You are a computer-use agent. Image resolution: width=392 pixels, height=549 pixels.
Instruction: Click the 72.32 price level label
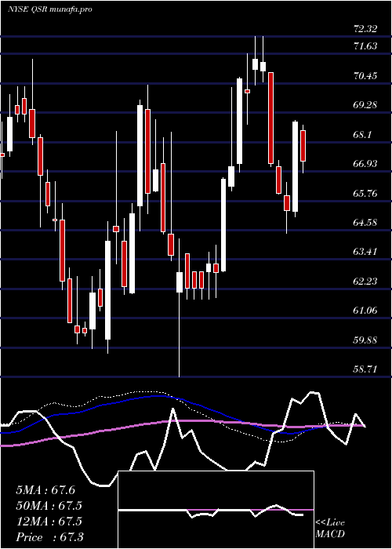click(x=365, y=29)
